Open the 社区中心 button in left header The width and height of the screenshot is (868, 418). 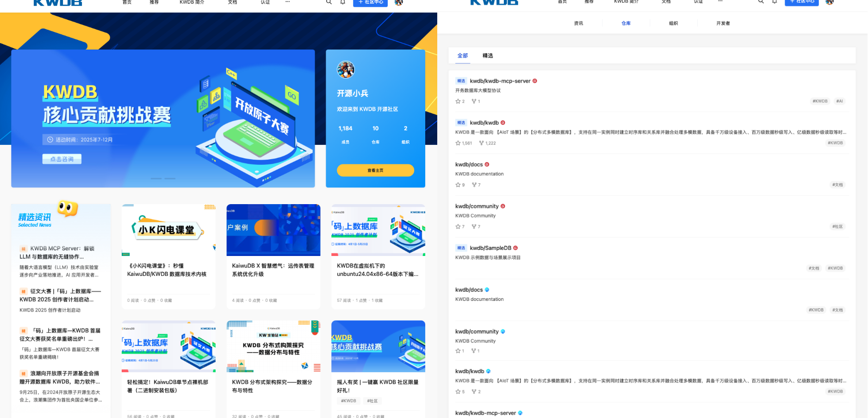(370, 3)
